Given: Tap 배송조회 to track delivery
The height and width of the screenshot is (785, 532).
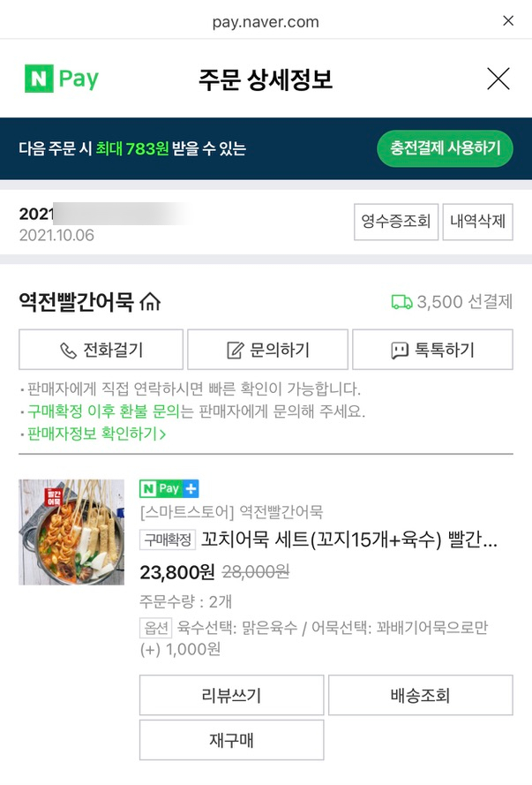Looking at the screenshot, I should [421, 695].
